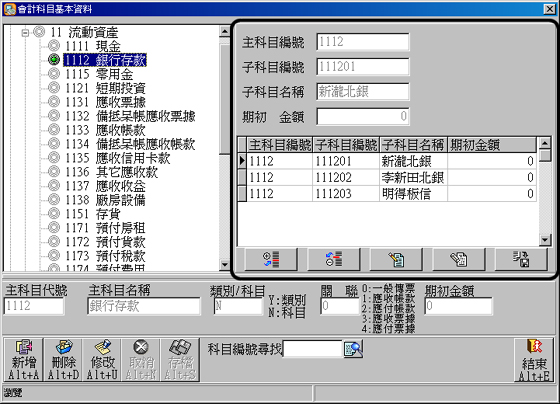560x404 pixels.
Task: Click the 科目編號尋找 search input box
Action: click(313, 349)
